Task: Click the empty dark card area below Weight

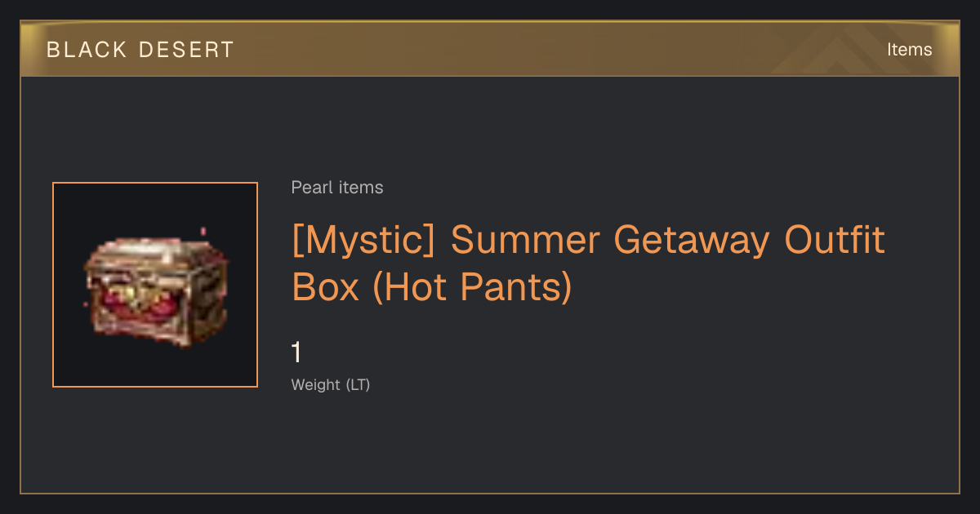Action: tap(490, 445)
